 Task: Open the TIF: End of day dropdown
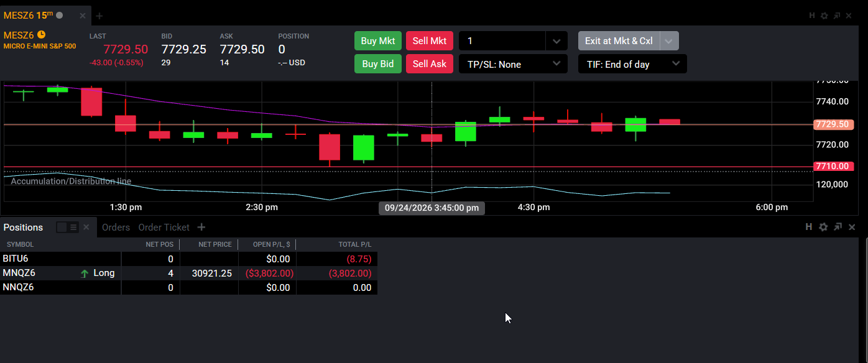coord(632,64)
